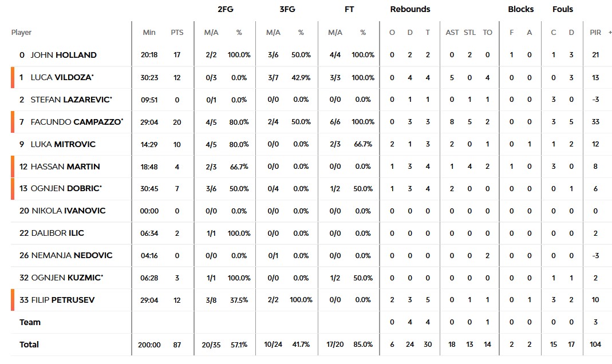Click the Player column header
Viewport: 612px width, 364px height.
point(22,33)
